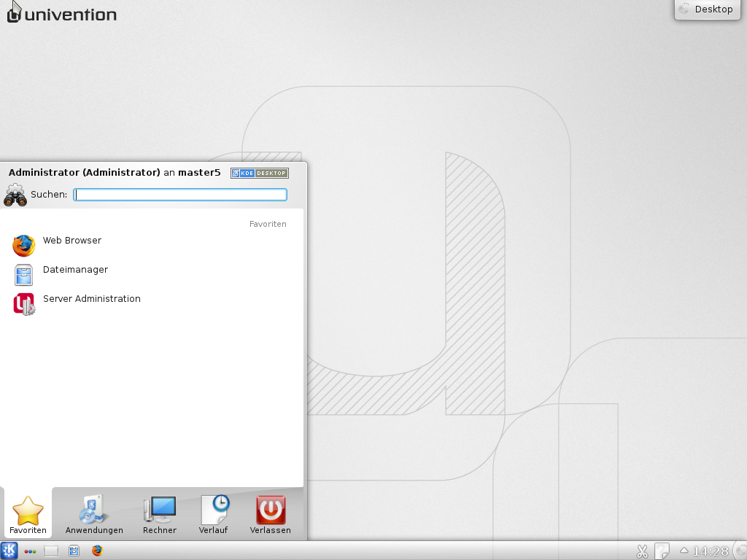Click the clock showing 14:28

(x=710, y=551)
